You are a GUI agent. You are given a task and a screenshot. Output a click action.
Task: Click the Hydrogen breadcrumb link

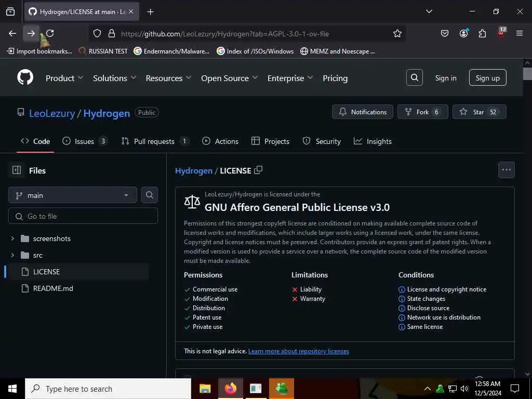(x=194, y=170)
